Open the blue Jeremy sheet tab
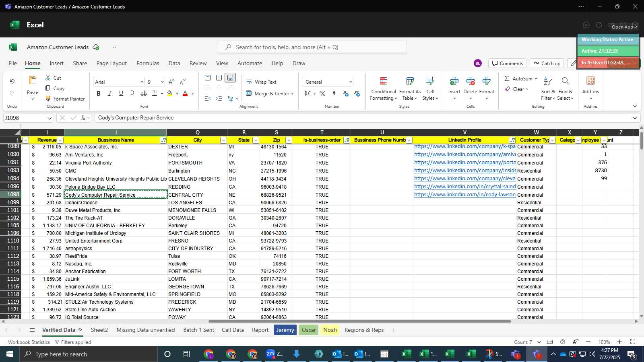Screen dimensions: 644x362 tap(285, 330)
